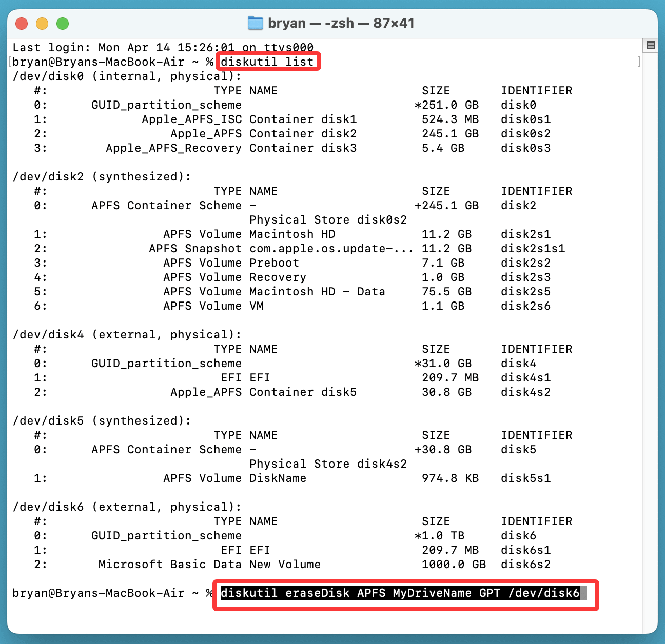Click the blinking cursor after disk6
Viewport: 665px width, 644px height.
585,593
